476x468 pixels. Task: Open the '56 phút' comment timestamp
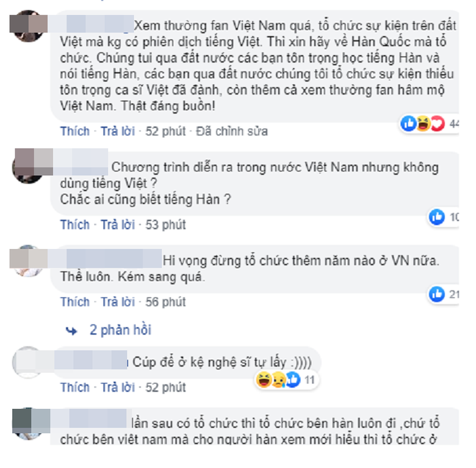tap(165, 302)
